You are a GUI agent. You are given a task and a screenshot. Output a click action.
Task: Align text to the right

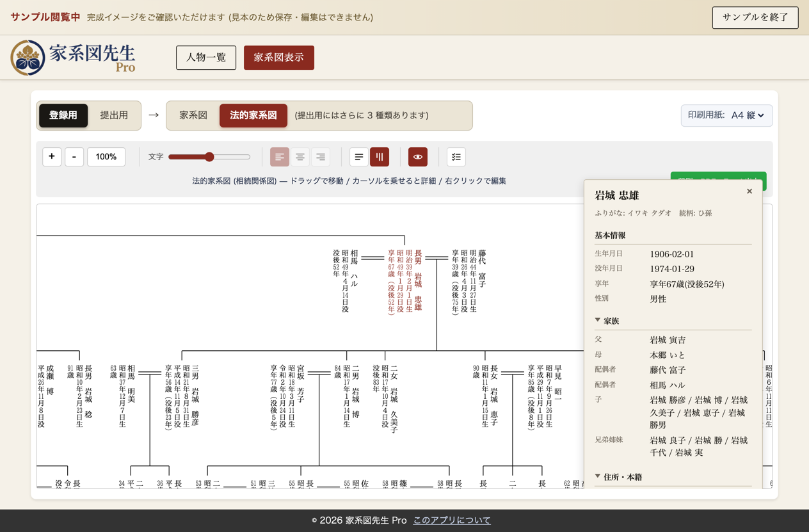pos(321,157)
